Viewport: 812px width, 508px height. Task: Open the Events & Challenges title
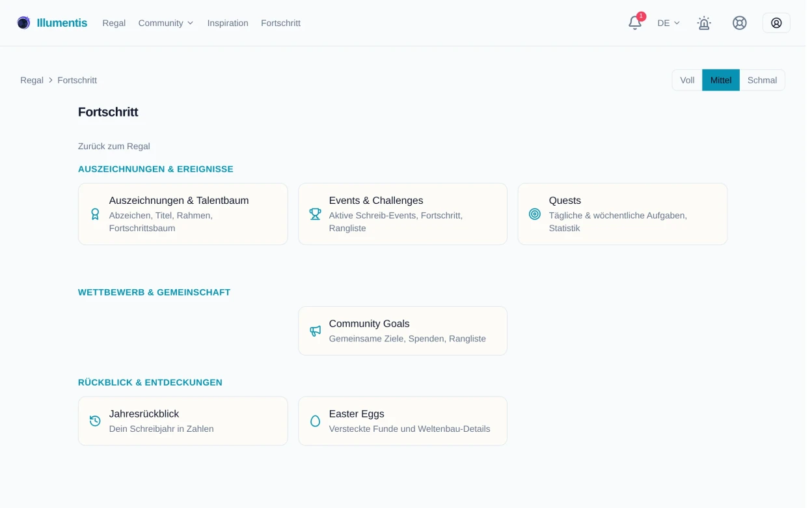click(x=376, y=201)
